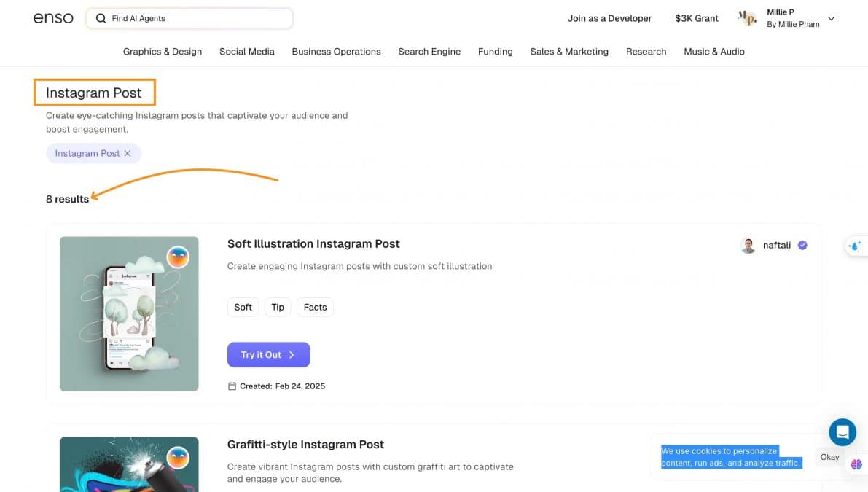The image size is (868, 492).
Task: Click the calendar icon next to Created date
Action: coord(232,386)
